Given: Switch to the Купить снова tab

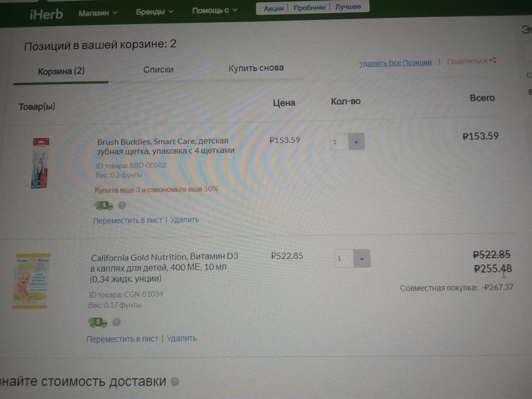Looking at the screenshot, I should click(x=256, y=68).
